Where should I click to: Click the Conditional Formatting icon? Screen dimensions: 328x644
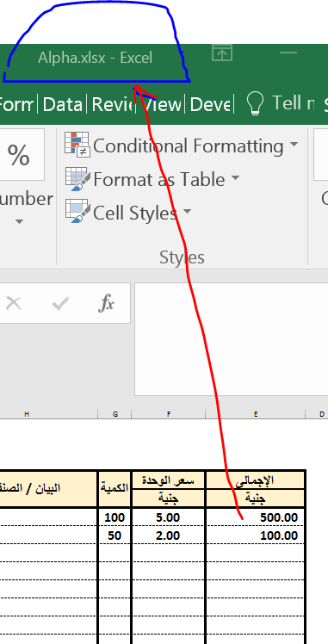click(77, 145)
